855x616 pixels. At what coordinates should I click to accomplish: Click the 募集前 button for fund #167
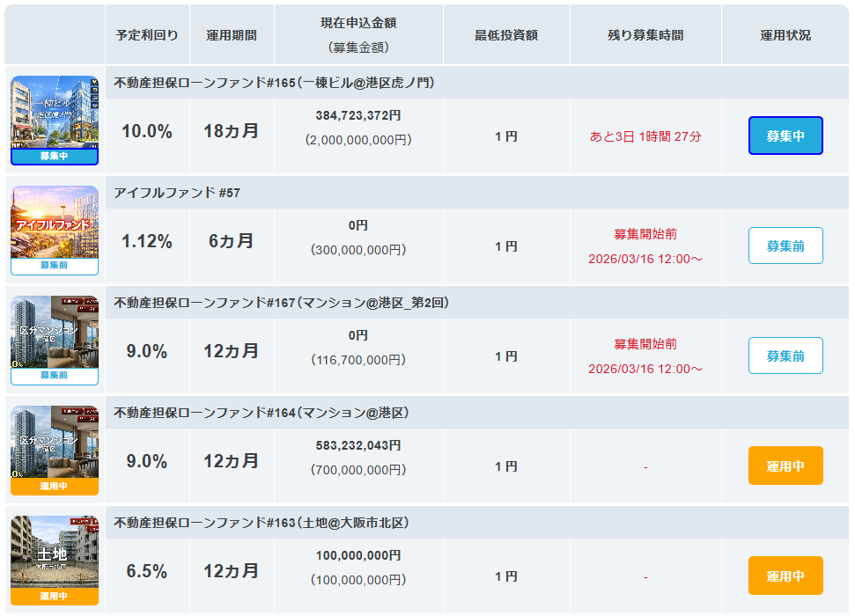[785, 356]
